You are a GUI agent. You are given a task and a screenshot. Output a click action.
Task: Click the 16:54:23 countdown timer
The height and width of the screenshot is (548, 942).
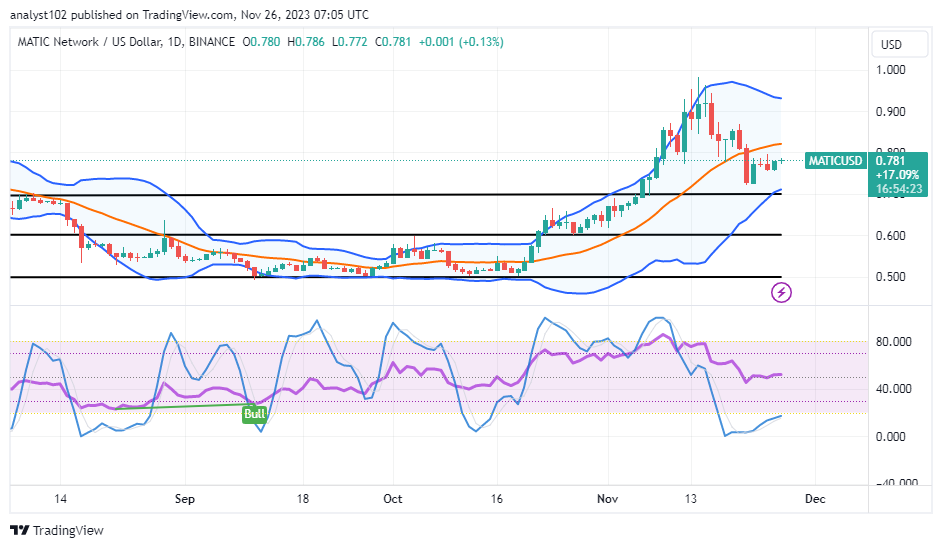(899, 189)
